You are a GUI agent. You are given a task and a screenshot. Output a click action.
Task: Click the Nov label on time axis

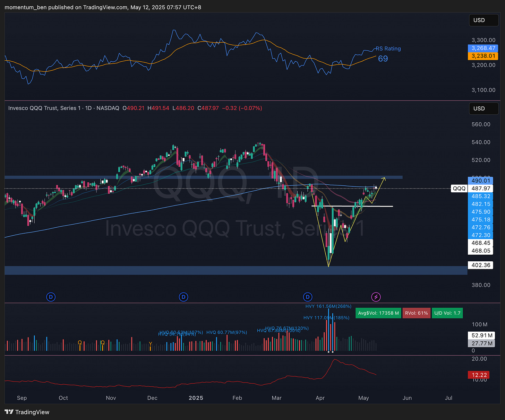(x=111, y=398)
